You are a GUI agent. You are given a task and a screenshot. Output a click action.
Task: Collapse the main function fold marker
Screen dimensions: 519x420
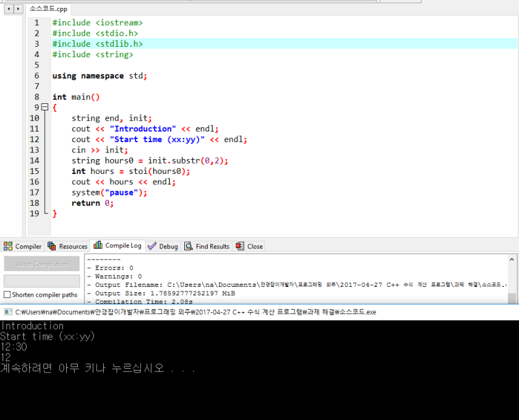pyautogui.click(x=45, y=107)
